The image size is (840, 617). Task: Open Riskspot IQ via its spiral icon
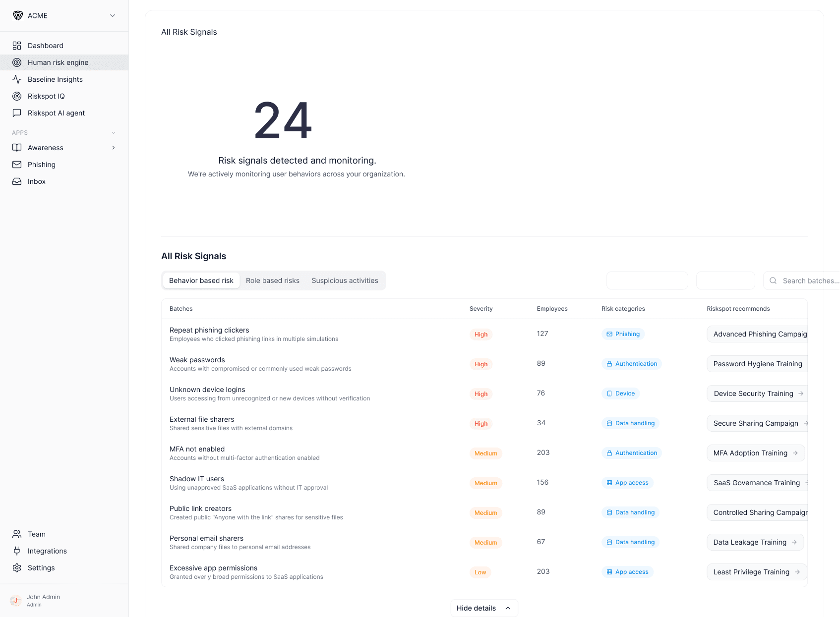point(17,96)
